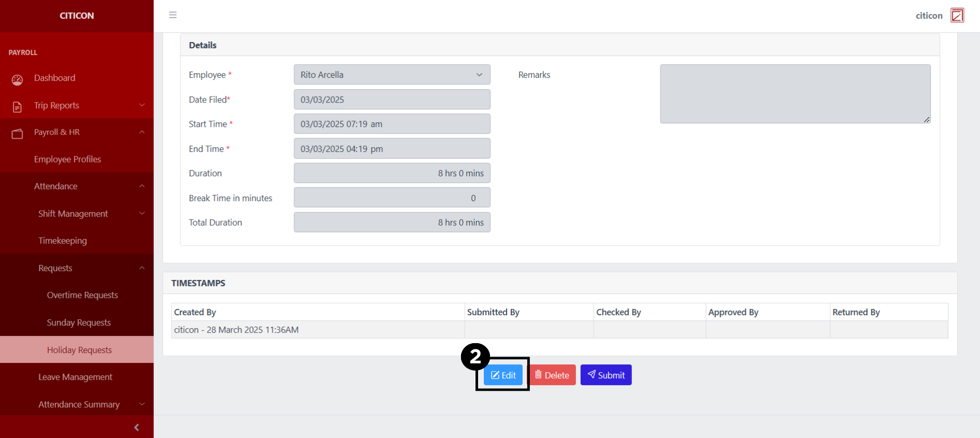Open the Employee dropdown showing Rito Arcella
Viewport: 980px width, 438px height.
coord(392,75)
